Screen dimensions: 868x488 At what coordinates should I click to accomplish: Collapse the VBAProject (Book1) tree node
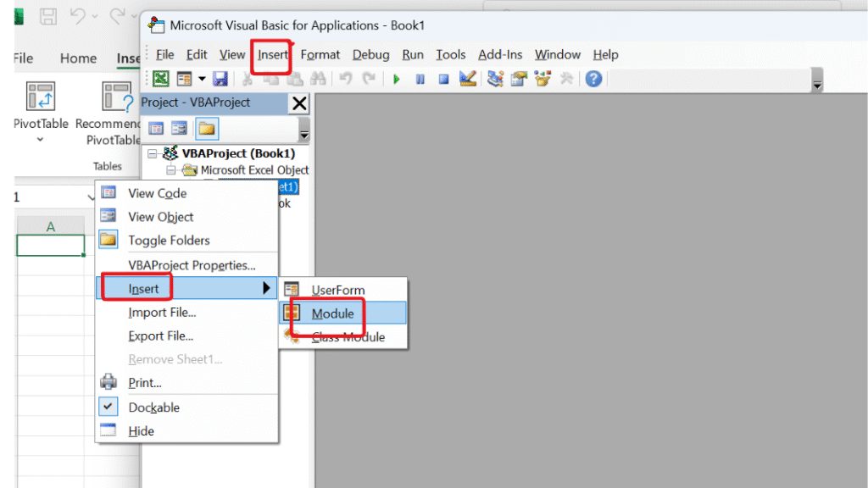(x=153, y=153)
